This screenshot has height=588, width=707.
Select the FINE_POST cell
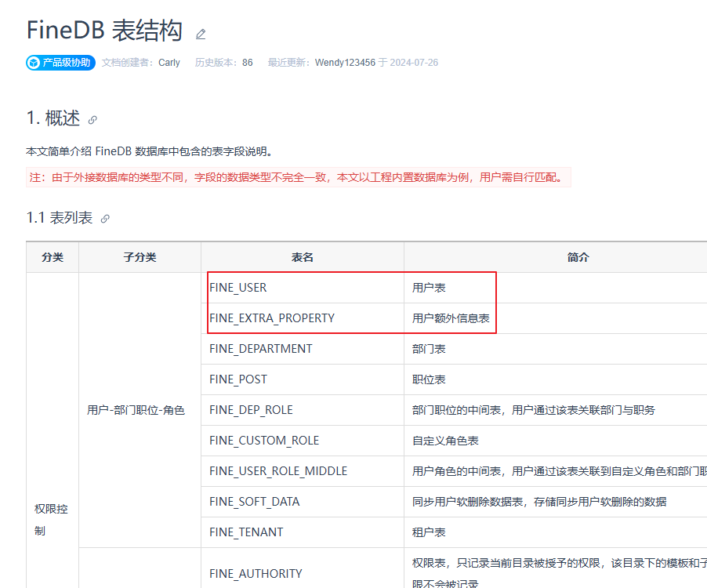[x=302, y=379]
